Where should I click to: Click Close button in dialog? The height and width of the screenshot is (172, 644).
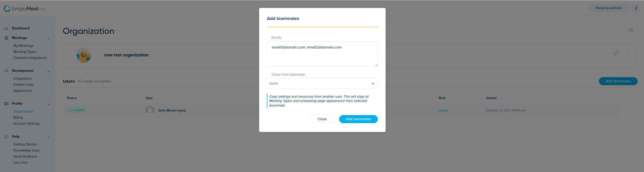[x=322, y=119]
